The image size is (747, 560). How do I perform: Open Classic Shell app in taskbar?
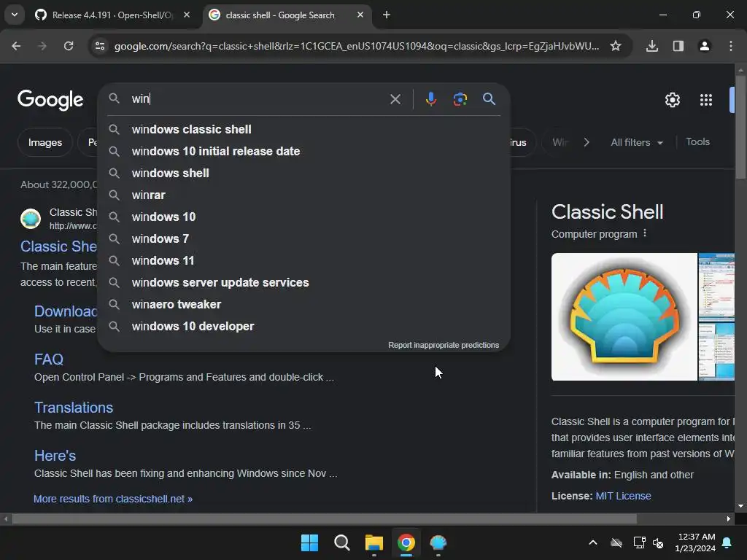point(438,542)
